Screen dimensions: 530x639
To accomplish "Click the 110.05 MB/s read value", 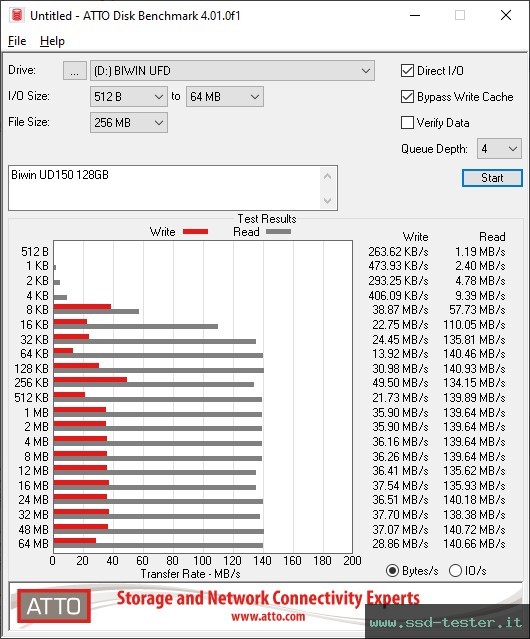I will [475, 325].
